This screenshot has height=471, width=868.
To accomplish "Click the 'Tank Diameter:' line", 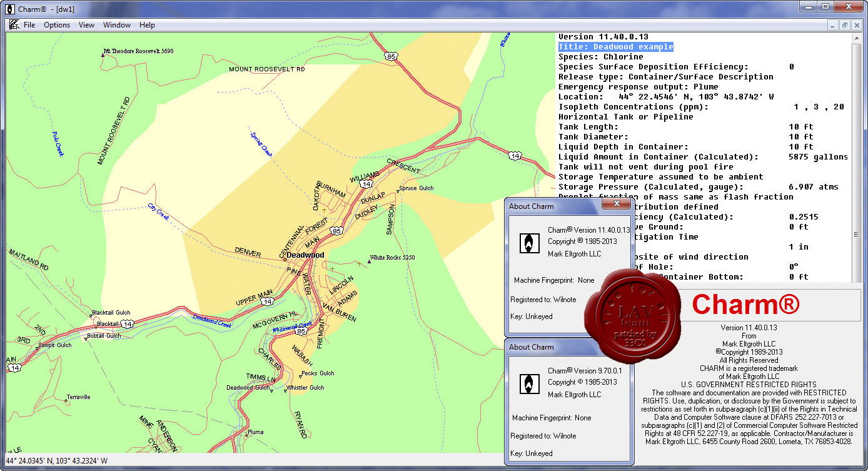I will [686, 137].
